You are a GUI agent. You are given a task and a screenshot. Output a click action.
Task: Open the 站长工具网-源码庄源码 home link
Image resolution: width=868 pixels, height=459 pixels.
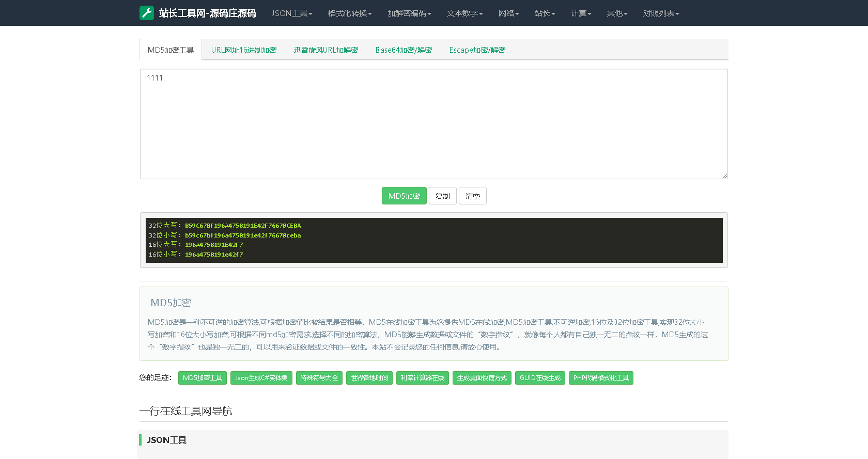[x=207, y=13]
